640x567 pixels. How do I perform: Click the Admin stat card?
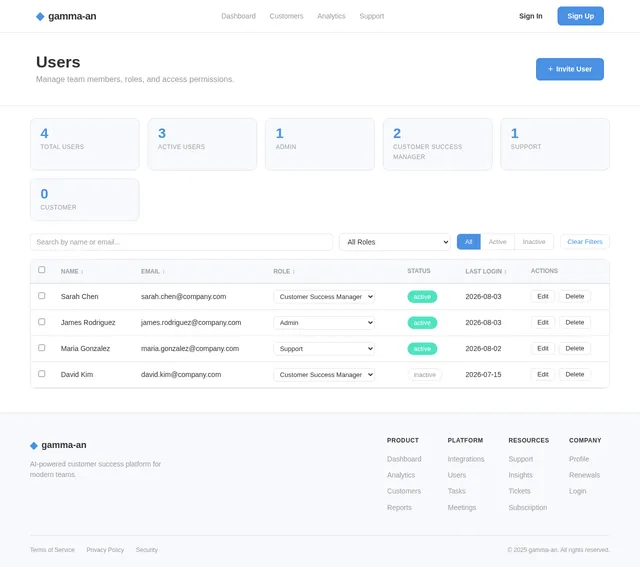pos(320,144)
